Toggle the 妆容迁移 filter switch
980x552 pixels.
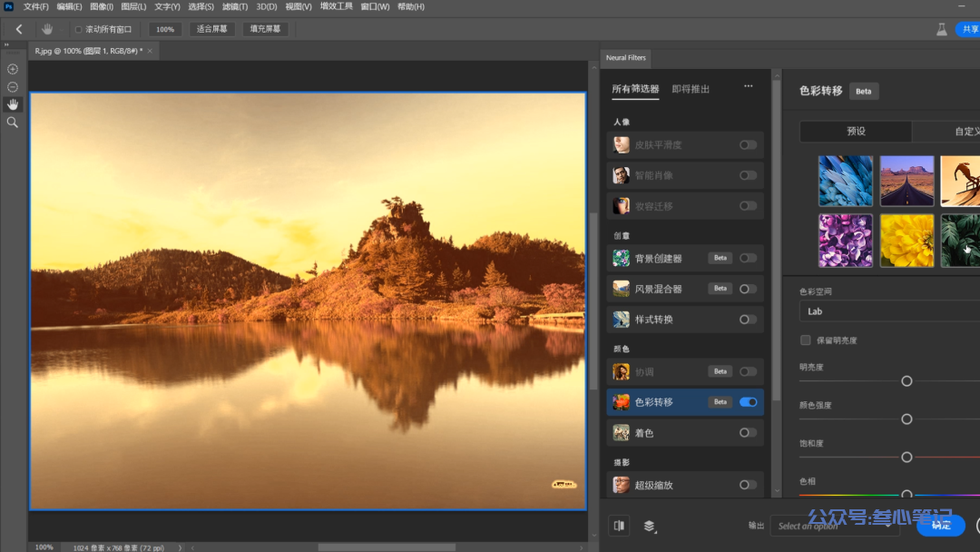[x=748, y=206]
